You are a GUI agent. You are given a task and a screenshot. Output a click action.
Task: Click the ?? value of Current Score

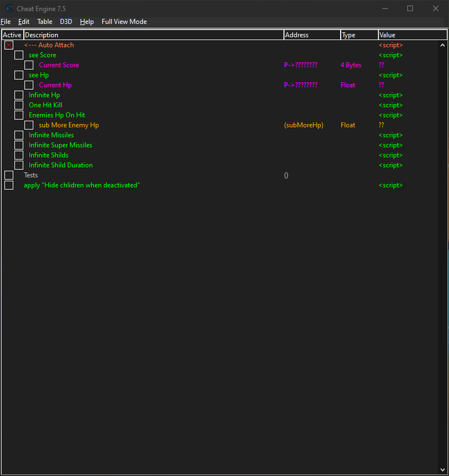point(381,65)
